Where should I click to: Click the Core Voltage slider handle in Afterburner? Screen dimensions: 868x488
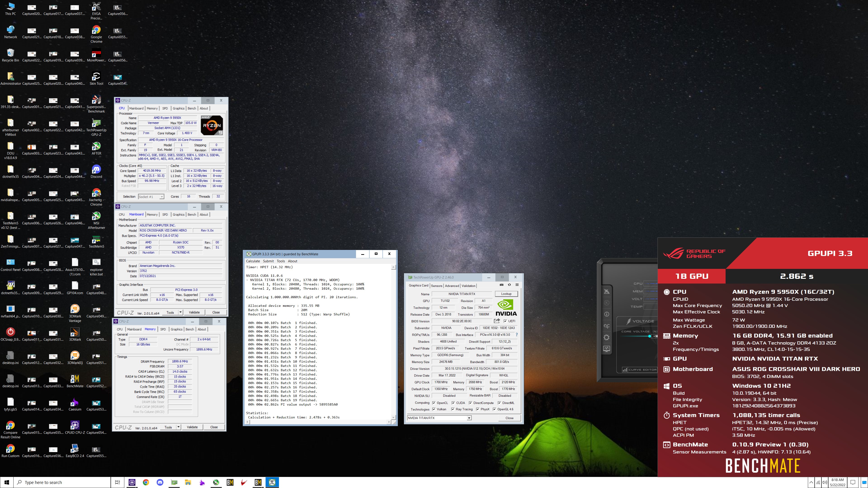(649, 336)
